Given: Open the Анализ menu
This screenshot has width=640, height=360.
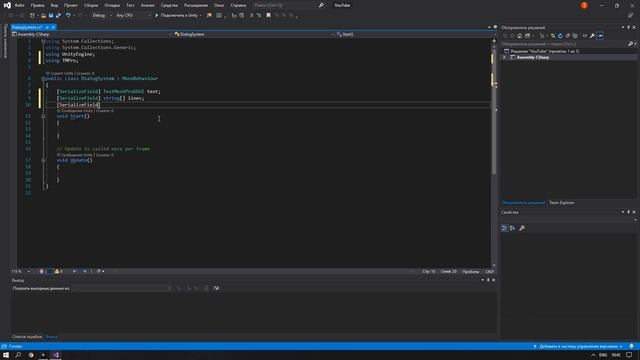Looking at the screenshot, I should tap(147, 5).
